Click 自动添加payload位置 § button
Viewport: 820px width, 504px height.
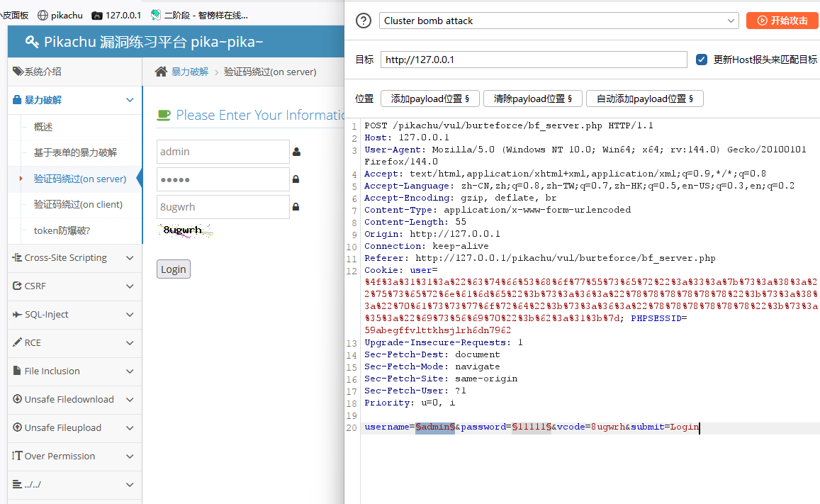[645, 99]
